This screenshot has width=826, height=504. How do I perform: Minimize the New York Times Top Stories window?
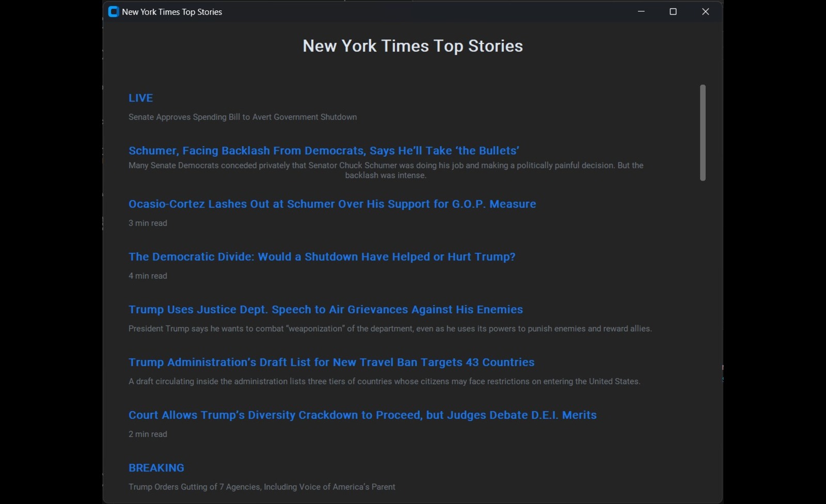click(641, 11)
